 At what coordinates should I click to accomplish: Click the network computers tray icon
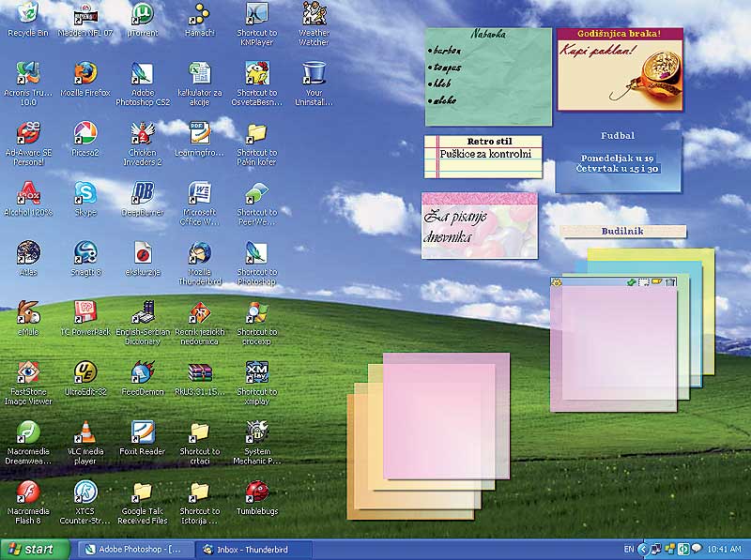click(x=656, y=549)
